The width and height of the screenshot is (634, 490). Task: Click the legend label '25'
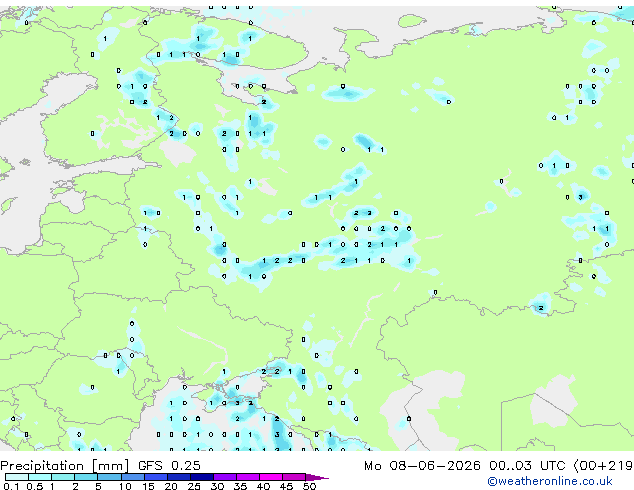194,486
